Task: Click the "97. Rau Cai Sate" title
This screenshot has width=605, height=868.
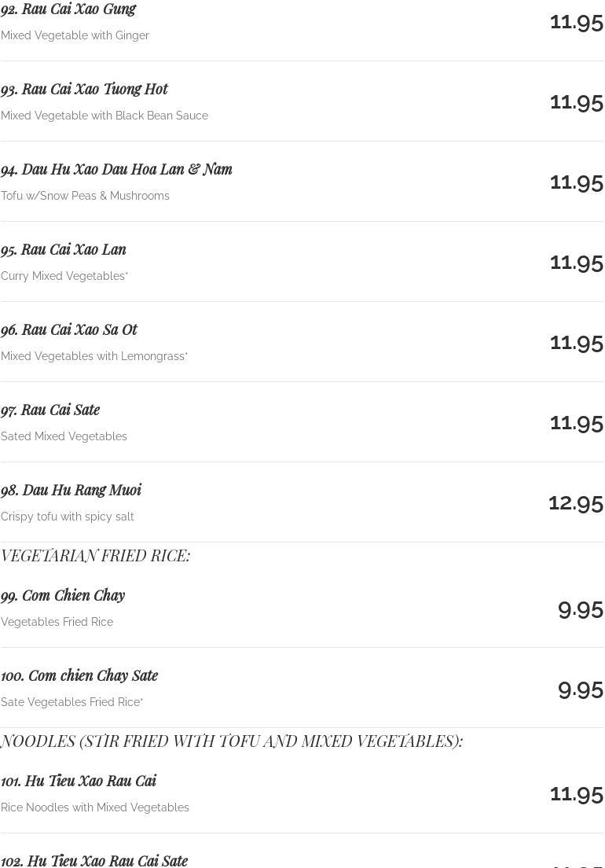Action: (x=50, y=410)
